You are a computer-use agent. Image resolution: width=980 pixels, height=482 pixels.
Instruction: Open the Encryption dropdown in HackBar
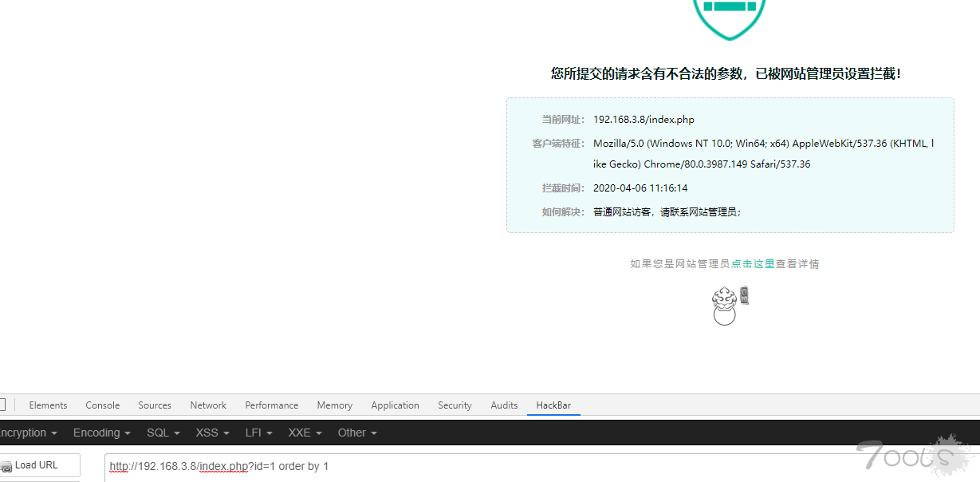pyautogui.click(x=28, y=433)
